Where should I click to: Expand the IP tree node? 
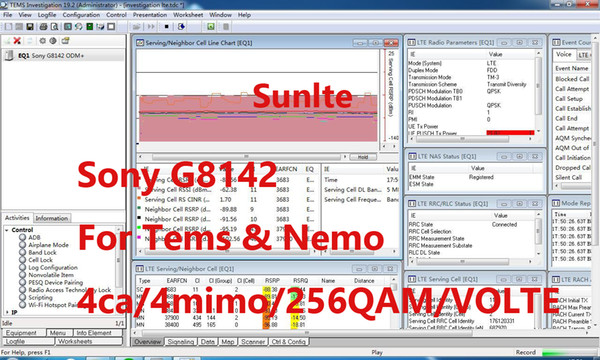7,313
